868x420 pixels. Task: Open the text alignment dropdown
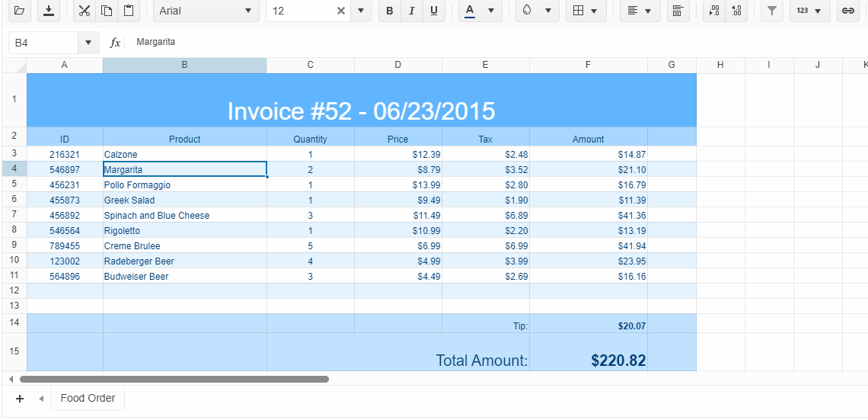pyautogui.click(x=640, y=11)
